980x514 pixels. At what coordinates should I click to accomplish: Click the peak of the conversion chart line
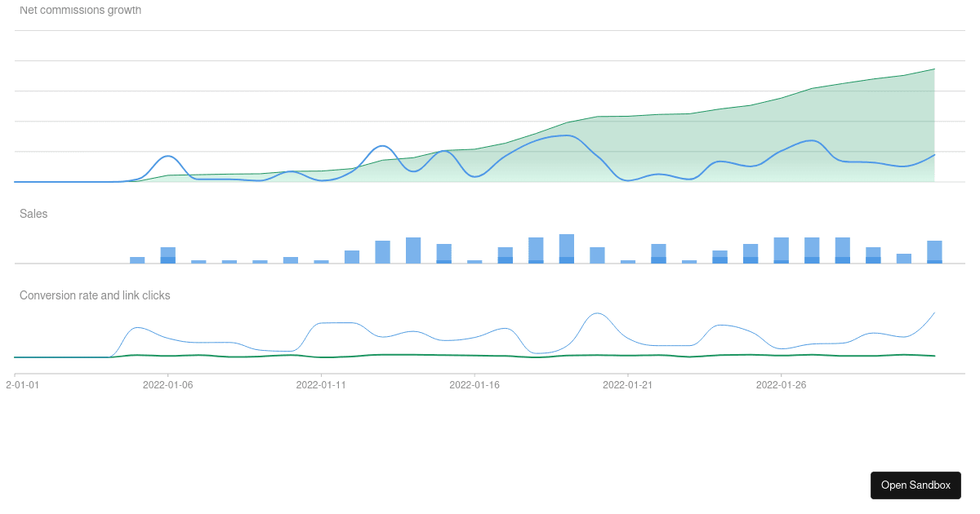pos(597,312)
